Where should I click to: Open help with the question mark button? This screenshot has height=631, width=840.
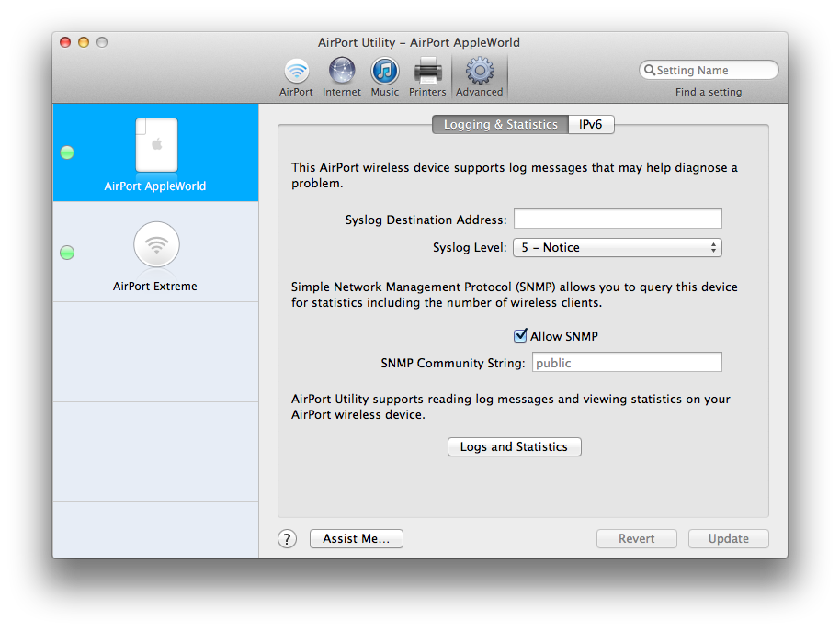tap(287, 539)
